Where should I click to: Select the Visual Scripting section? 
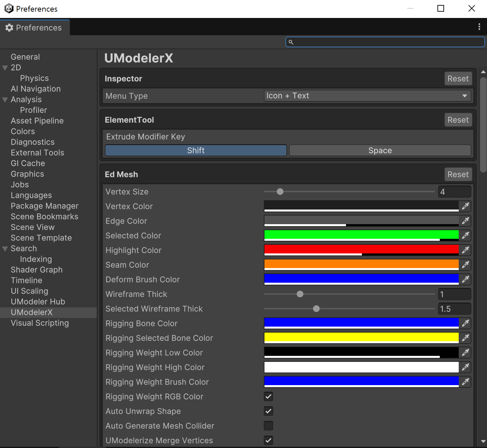pyautogui.click(x=40, y=323)
